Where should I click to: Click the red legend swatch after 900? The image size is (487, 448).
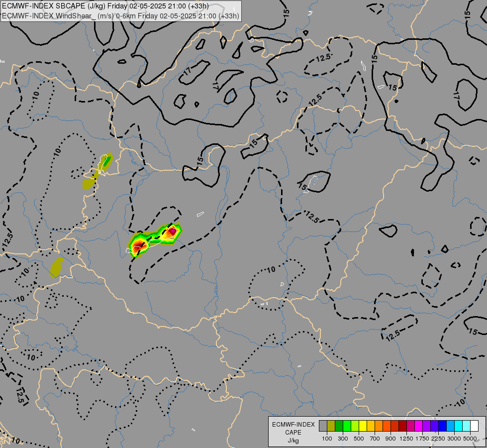tap(395, 426)
